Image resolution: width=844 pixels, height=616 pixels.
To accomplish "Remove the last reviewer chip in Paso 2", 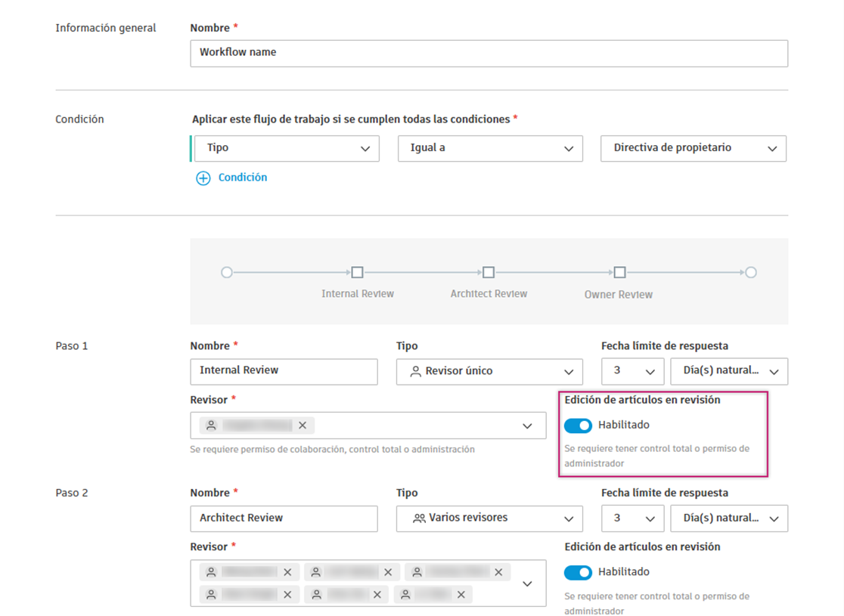I will pyautogui.click(x=461, y=595).
